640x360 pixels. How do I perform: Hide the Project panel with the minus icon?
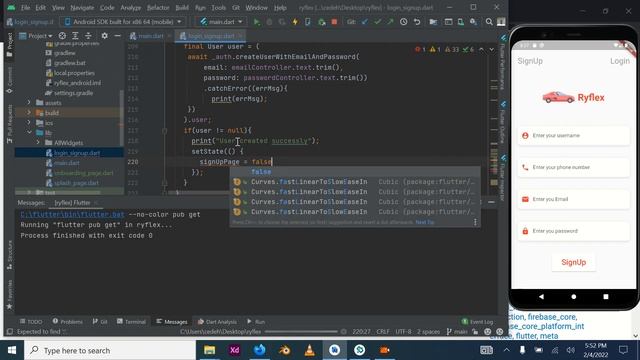(x=118, y=36)
